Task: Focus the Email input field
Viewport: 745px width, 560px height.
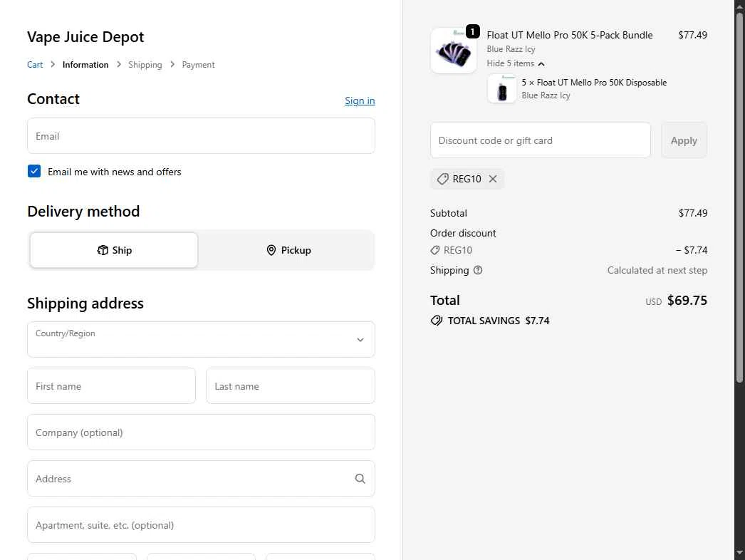Action: [201, 136]
